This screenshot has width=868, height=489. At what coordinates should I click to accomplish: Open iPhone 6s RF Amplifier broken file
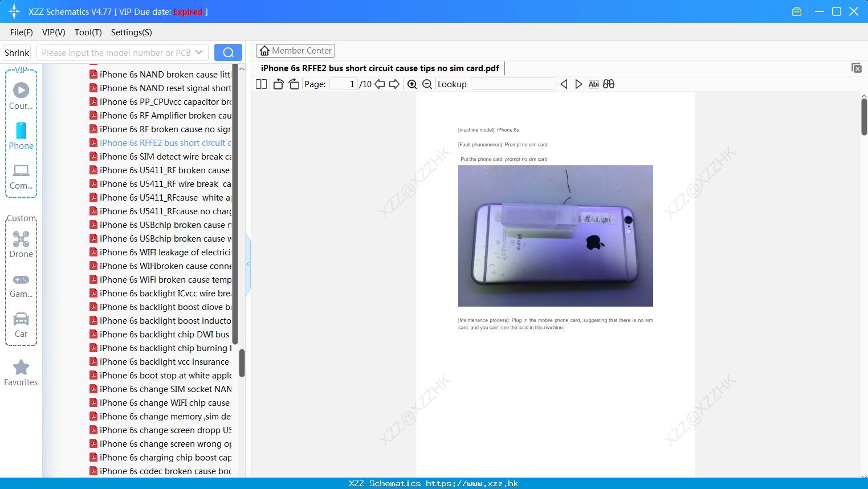pyautogui.click(x=161, y=116)
